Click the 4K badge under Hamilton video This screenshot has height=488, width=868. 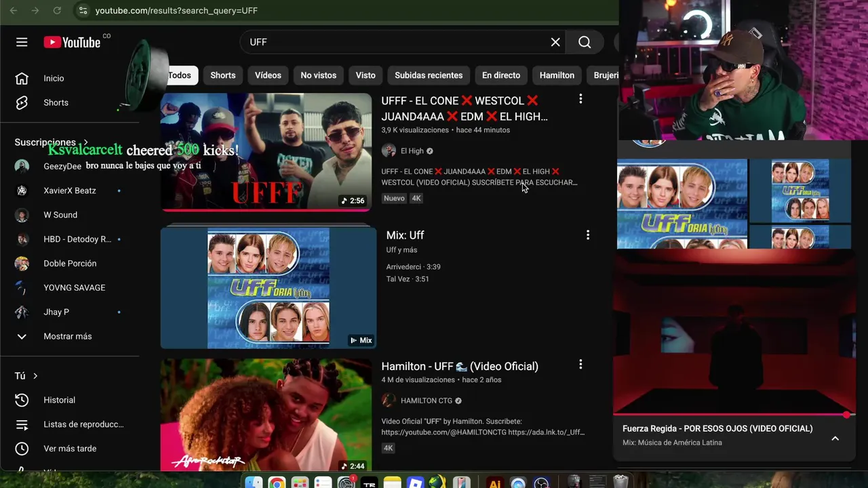(x=388, y=448)
